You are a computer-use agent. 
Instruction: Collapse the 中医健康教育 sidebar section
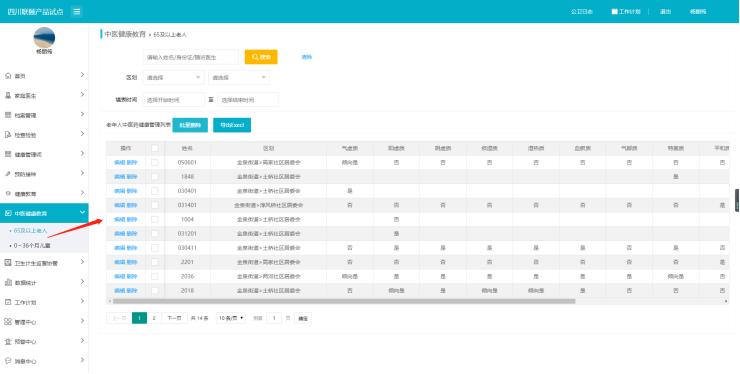[83, 213]
